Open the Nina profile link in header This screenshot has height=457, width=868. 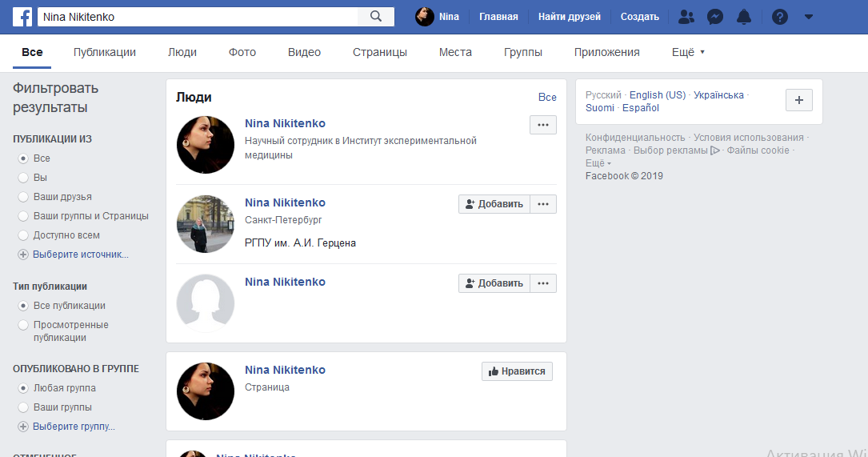point(438,17)
